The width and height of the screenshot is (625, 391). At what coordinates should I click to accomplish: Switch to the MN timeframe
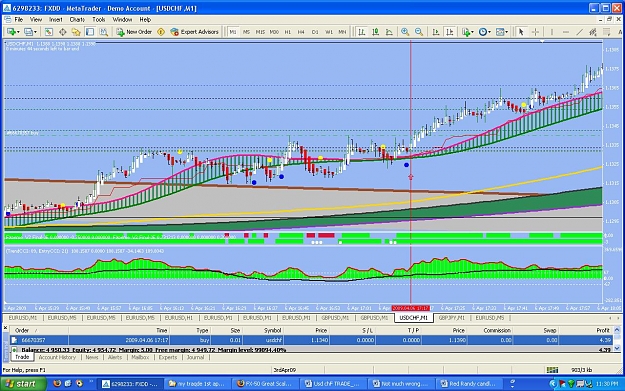tap(342, 32)
